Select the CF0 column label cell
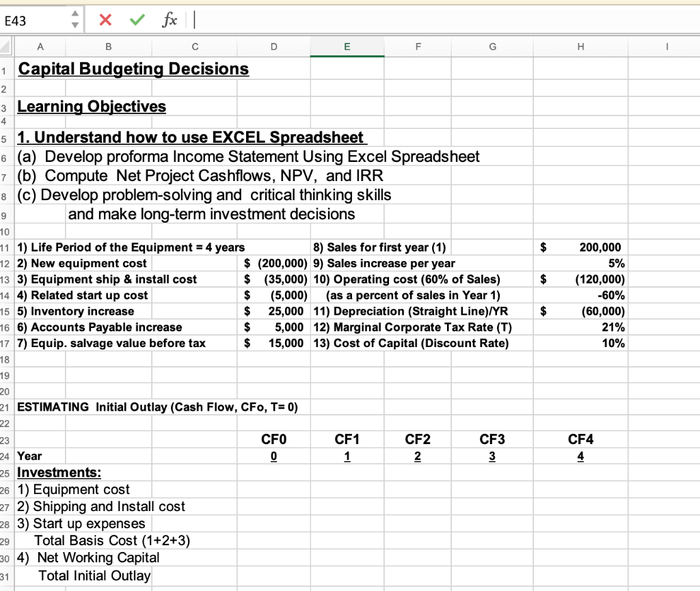This screenshot has height=591, width=700. pyautogui.click(x=273, y=439)
